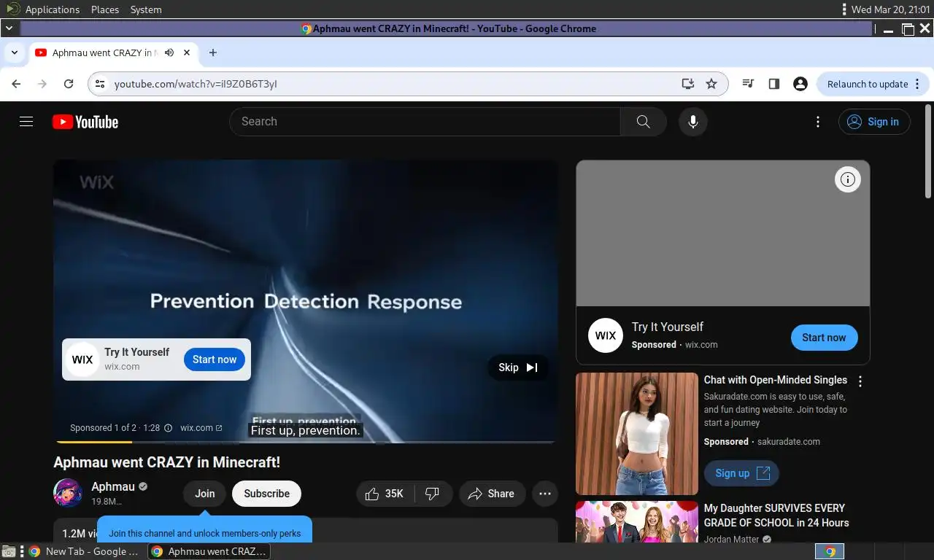
Task: Go back in Chrome history
Action: click(16, 84)
